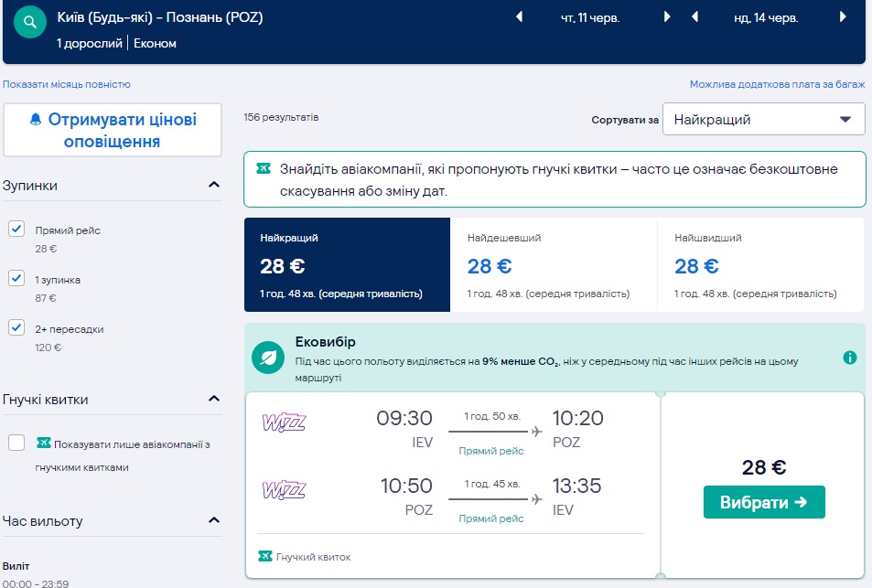
Task: Collapse the Гнучкі квитки section
Action: tap(214, 400)
